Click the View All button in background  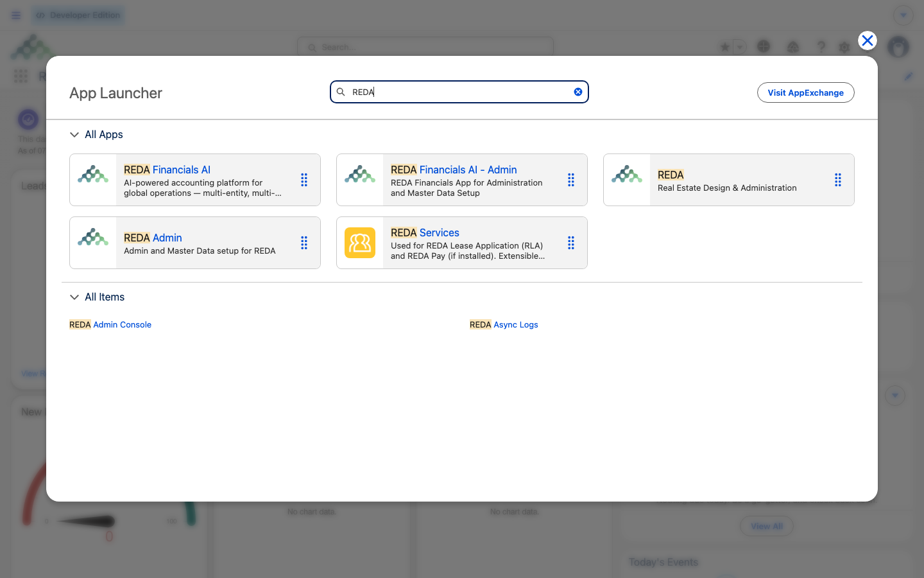(767, 526)
